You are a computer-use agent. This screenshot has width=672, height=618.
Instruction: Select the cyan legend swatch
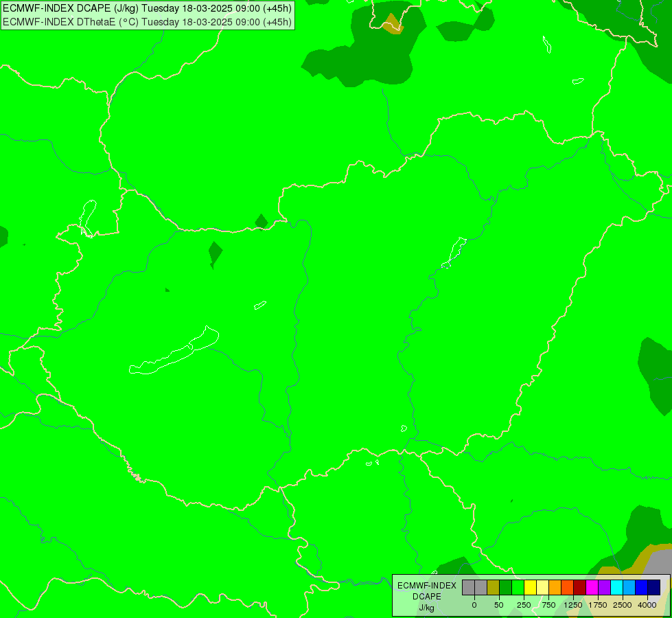617,587
